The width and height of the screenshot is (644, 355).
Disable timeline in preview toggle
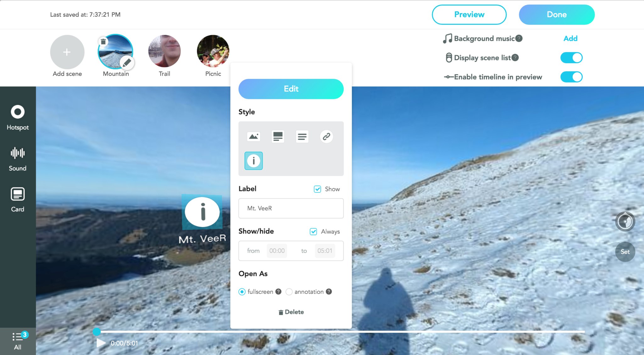[x=571, y=77]
